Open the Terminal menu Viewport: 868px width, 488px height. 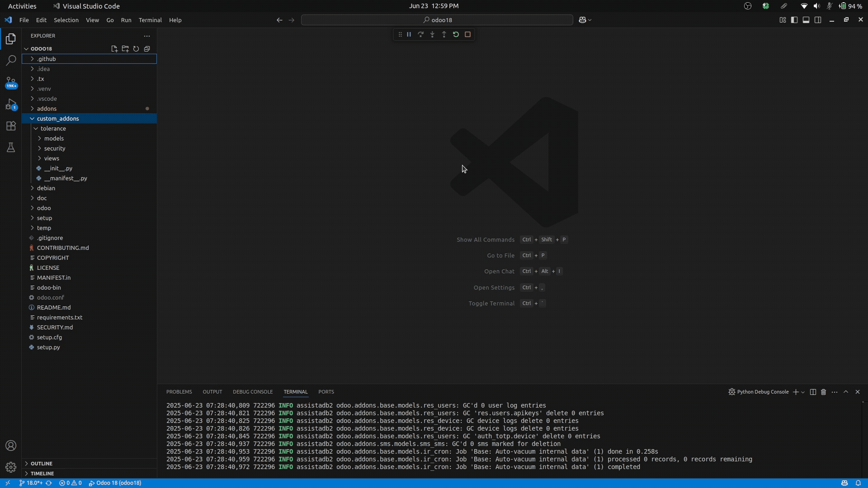150,20
